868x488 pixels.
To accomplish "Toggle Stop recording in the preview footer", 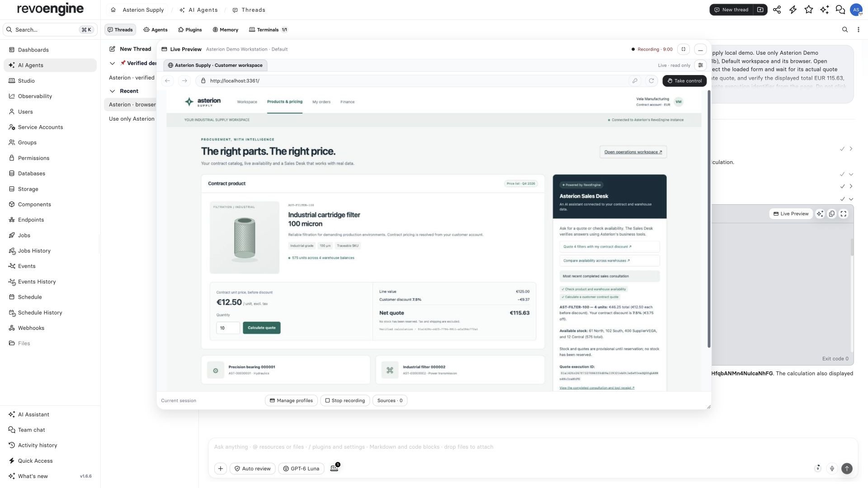I will (345, 400).
